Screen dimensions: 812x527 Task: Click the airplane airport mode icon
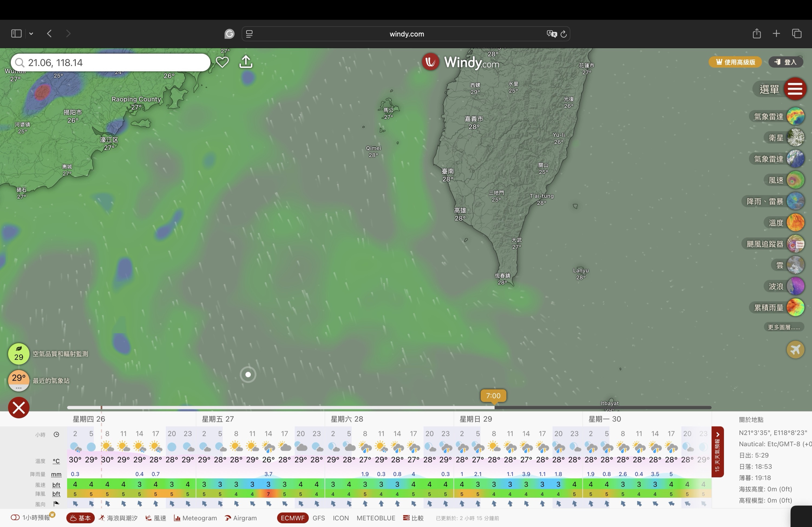coord(795,350)
